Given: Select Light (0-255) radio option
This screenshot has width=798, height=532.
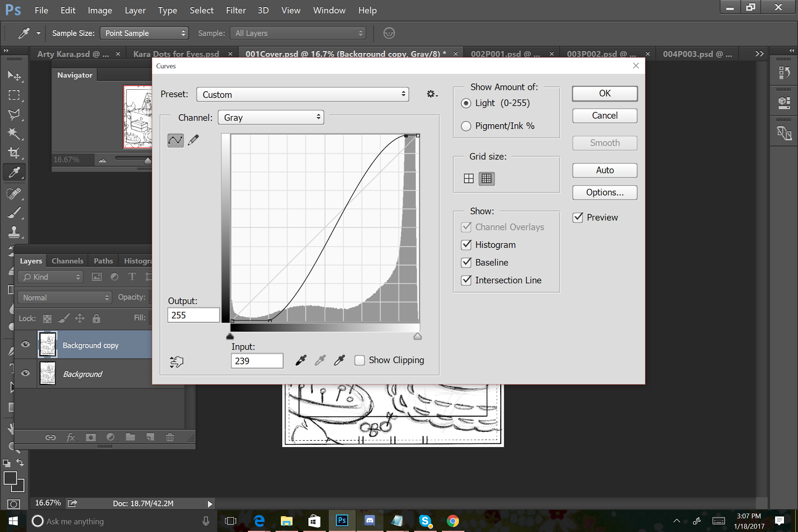Looking at the screenshot, I should click(x=466, y=103).
